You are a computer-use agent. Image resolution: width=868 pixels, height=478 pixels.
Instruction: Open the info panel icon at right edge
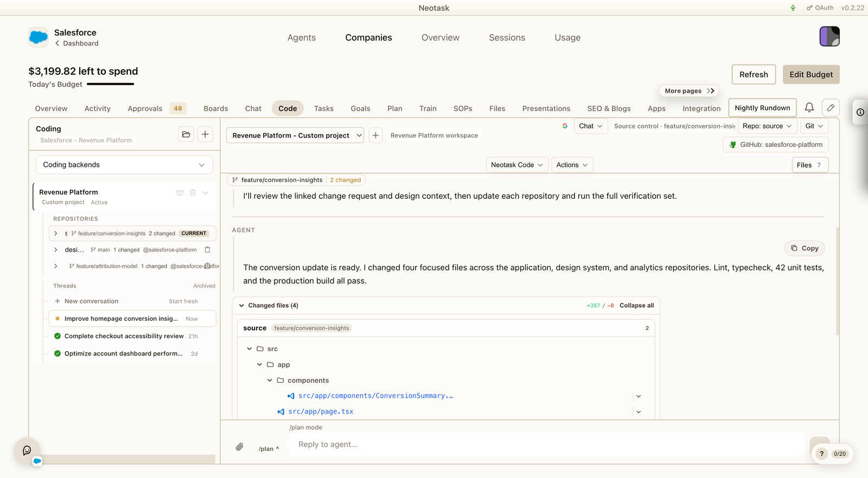coord(860,112)
